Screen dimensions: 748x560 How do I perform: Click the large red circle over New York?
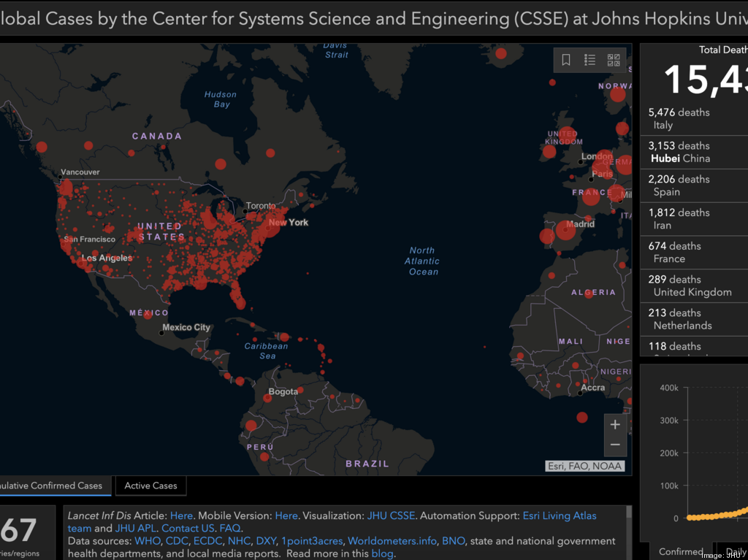268,226
